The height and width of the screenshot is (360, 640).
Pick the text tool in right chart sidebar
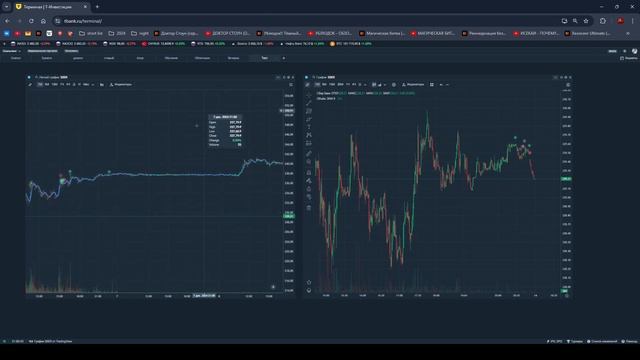(309, 127)
